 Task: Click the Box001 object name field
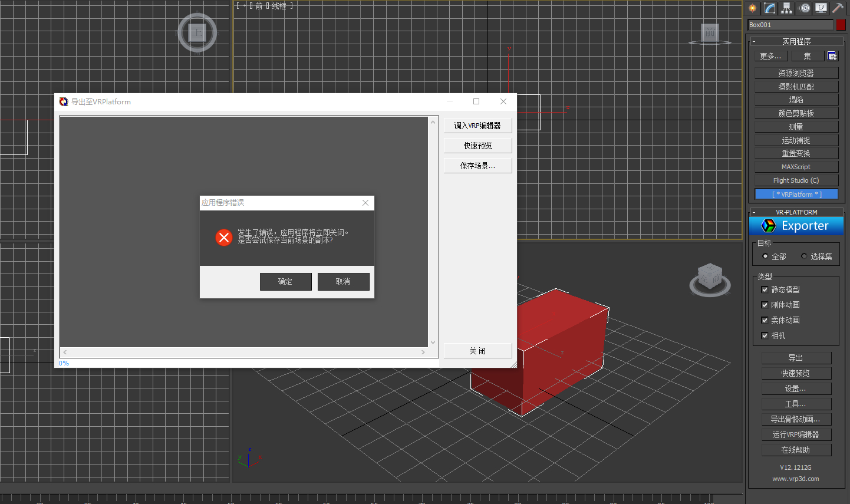(x=790, y=25)
